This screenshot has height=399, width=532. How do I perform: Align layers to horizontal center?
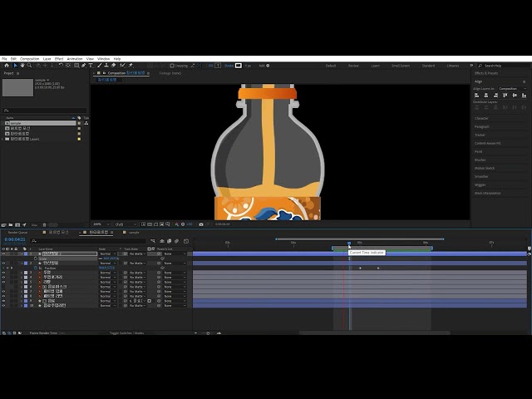coord(486,96)
